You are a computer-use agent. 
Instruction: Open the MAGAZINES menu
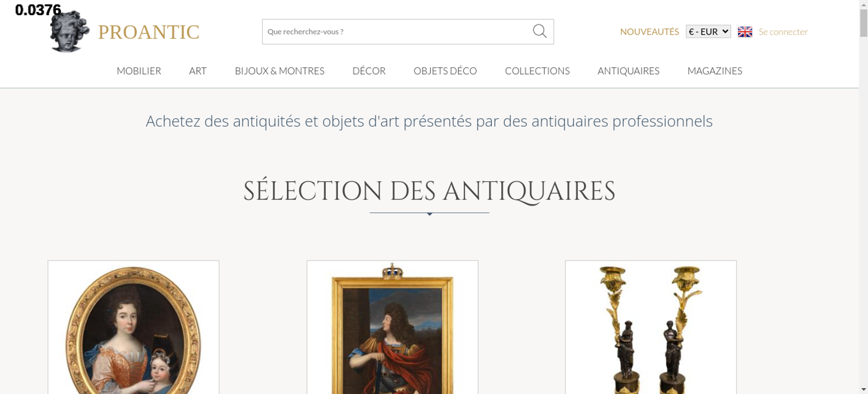[x=715, y=71]
